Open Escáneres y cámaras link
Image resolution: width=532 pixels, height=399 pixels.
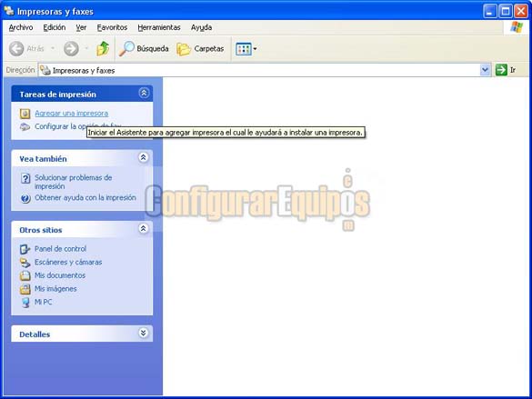[x=68, y=262]
